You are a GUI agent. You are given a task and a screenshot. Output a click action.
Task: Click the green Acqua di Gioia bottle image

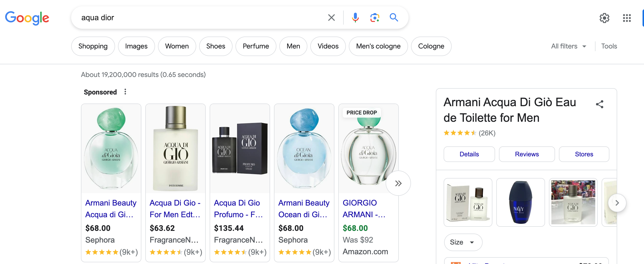[111, 149]
